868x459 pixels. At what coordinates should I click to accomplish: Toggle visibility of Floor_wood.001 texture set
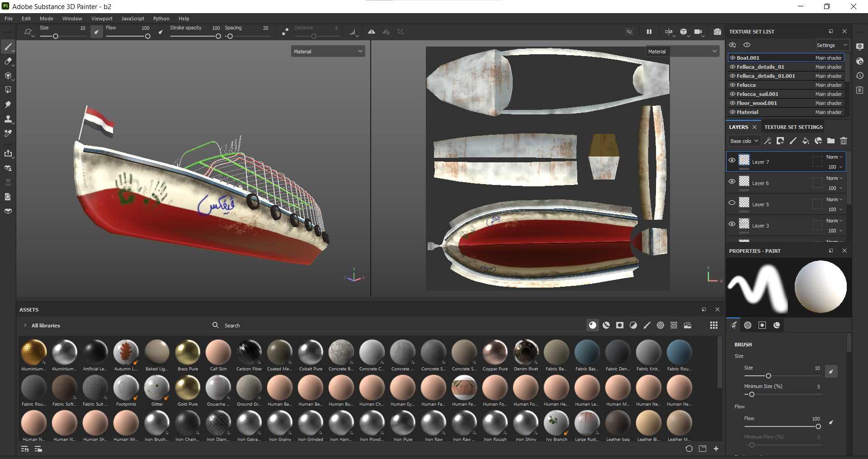pyautogui.click(x=733, y=103)
